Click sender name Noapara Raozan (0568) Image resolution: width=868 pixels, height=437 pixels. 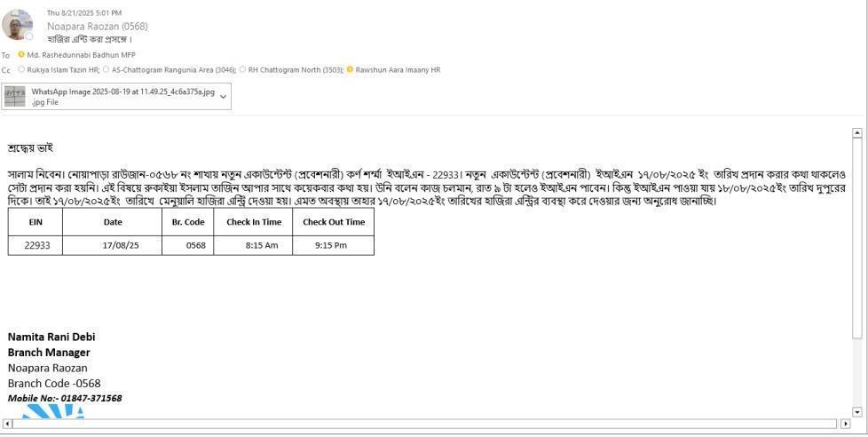pyautogui.click(x=97, y=27)
